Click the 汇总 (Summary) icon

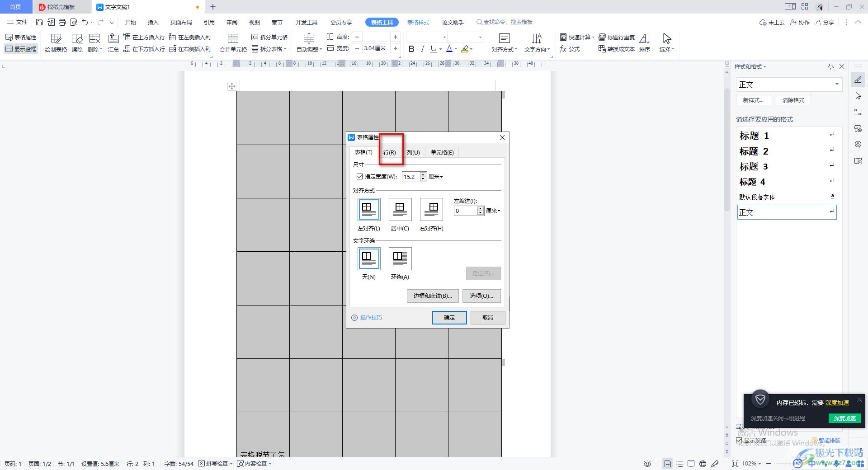113,43
